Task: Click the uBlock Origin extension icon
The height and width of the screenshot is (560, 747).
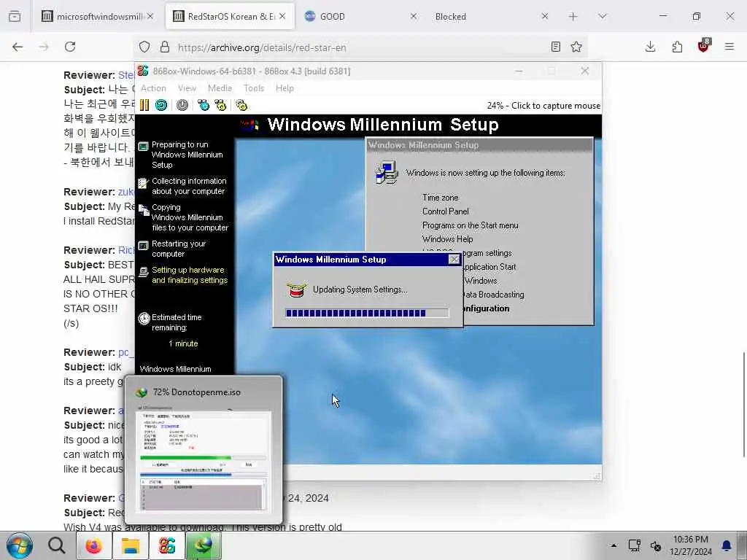Action: click(x=704, y=46)
